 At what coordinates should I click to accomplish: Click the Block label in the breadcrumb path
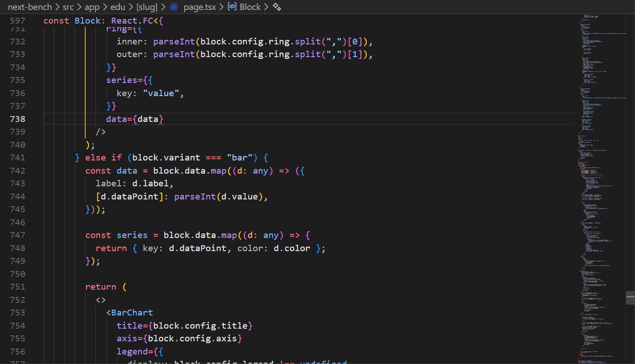[x=250, y=7]
